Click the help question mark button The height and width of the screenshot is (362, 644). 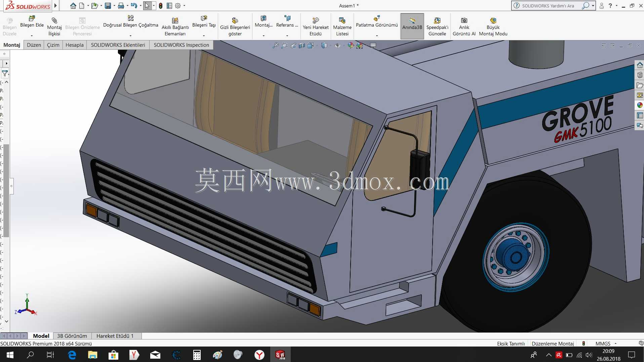[610, 6]
